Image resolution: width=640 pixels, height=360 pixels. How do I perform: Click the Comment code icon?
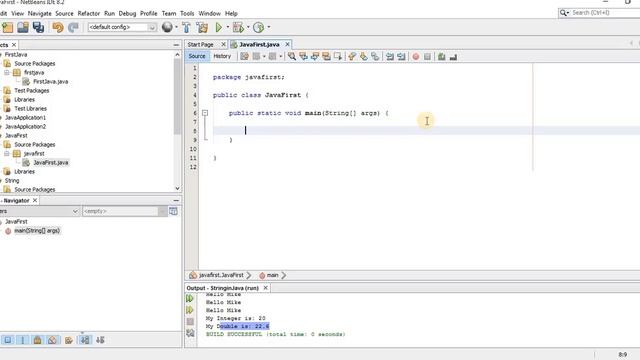[x=442, y=57]
